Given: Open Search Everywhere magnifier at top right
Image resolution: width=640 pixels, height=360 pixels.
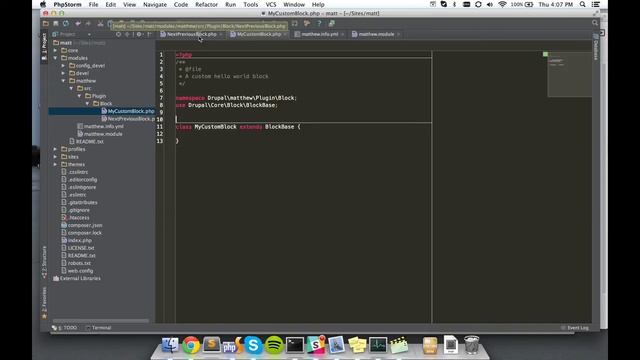Looking at the screenshot, I should 595,23.
